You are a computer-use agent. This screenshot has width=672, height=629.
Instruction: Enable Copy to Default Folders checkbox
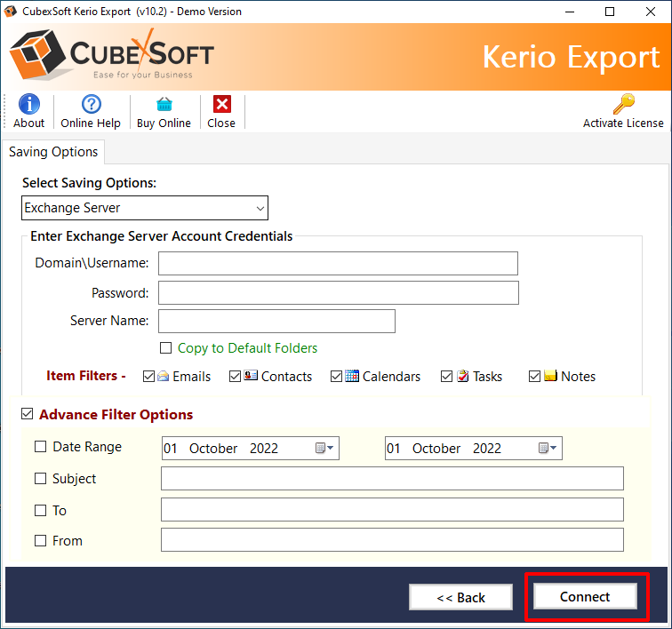[x=165, y=348]
